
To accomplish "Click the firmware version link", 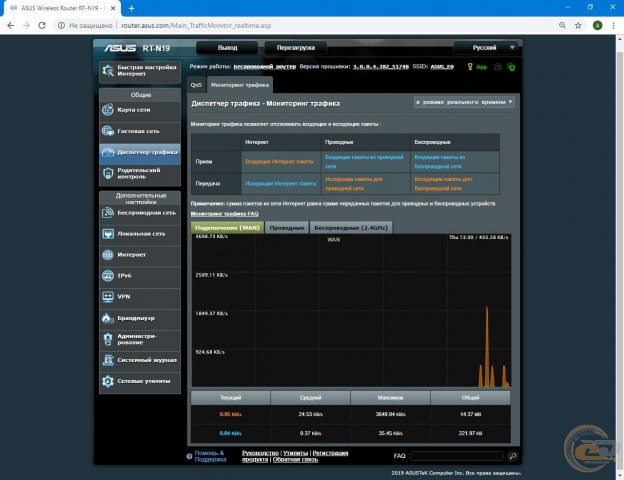I will tap(381, 66).
